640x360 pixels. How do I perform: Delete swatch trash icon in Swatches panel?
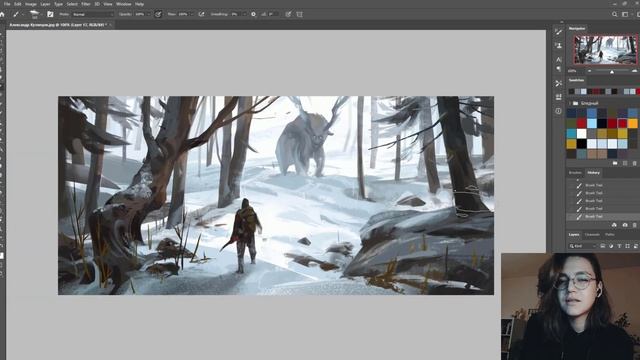634,163
